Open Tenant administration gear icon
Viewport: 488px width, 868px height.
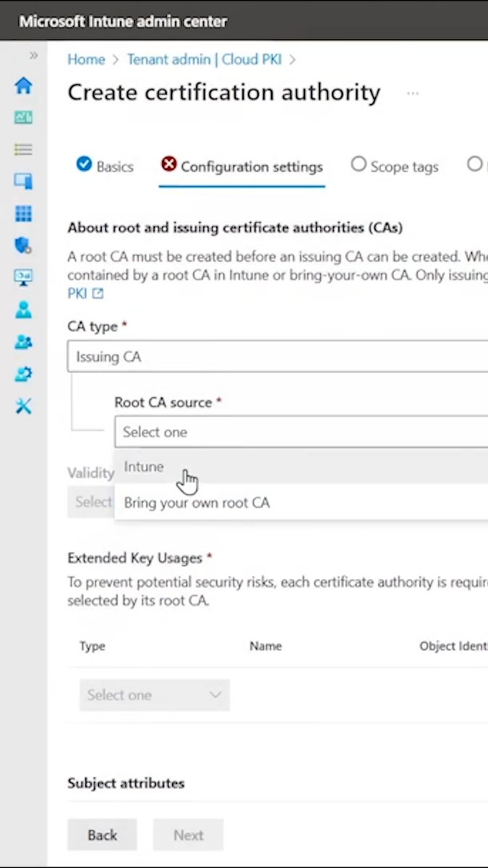click(x=23, y=374)
